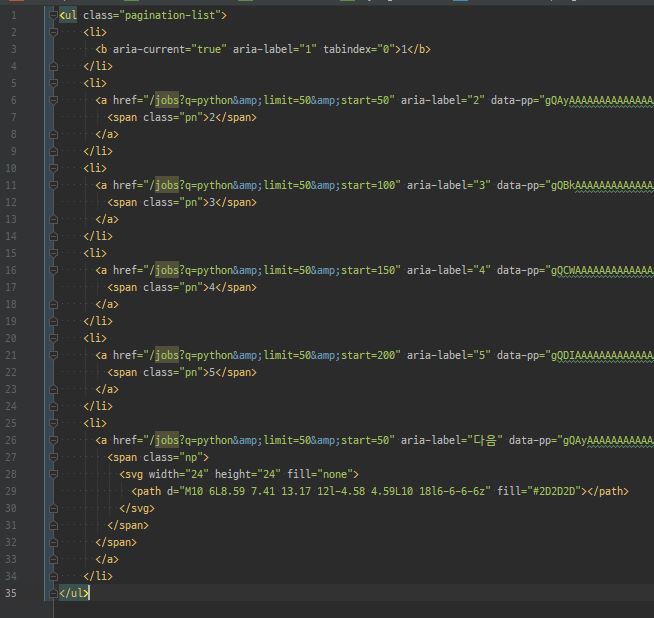Click span class="pn" containing 3 on line 12
Screen dimensions: 654x618
[x=182, y=202]
